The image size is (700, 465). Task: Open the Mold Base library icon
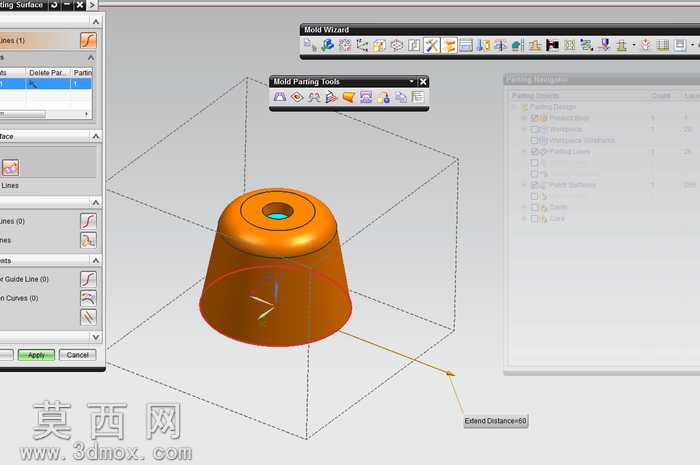point(466,45)
